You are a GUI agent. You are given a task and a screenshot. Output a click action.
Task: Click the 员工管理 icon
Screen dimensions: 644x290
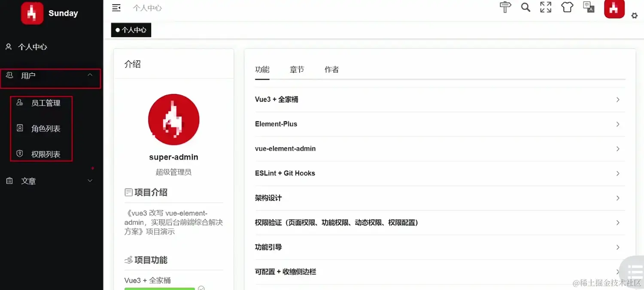(x=19, y=103)
